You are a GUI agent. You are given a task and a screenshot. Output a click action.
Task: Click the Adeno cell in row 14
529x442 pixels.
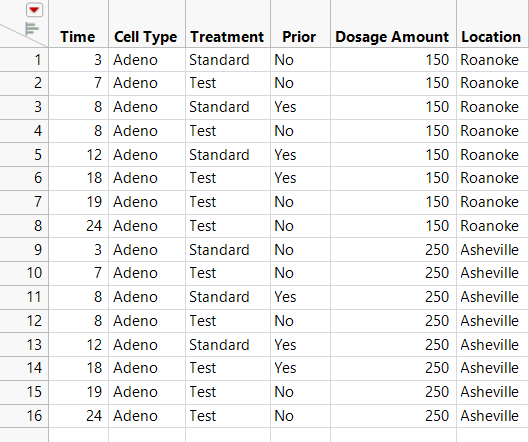tap(147, 368)
